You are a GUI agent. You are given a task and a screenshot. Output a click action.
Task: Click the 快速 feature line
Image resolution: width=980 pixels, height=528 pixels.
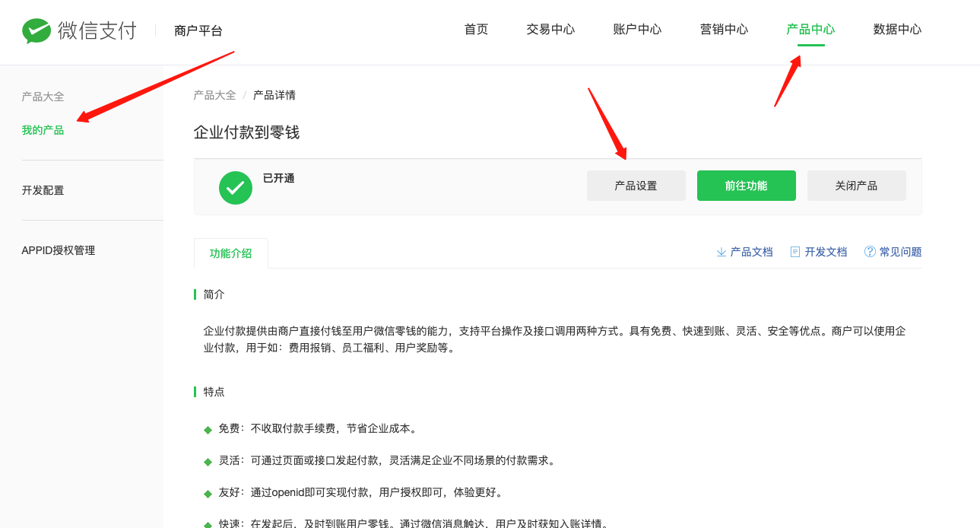[x=413, y=523]
